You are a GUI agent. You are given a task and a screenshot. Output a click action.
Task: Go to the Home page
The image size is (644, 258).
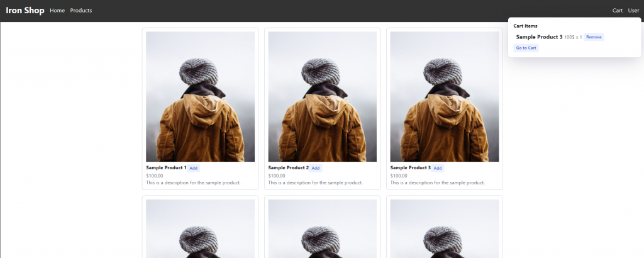[57, 11]
